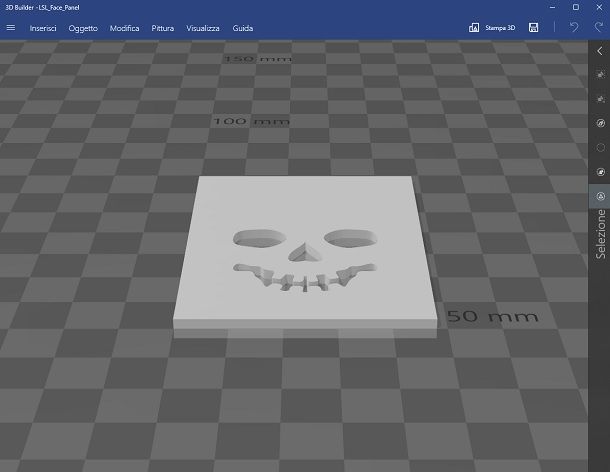
Task: Expand the right sidebar with chevron arrow
Action: [600, 51]
